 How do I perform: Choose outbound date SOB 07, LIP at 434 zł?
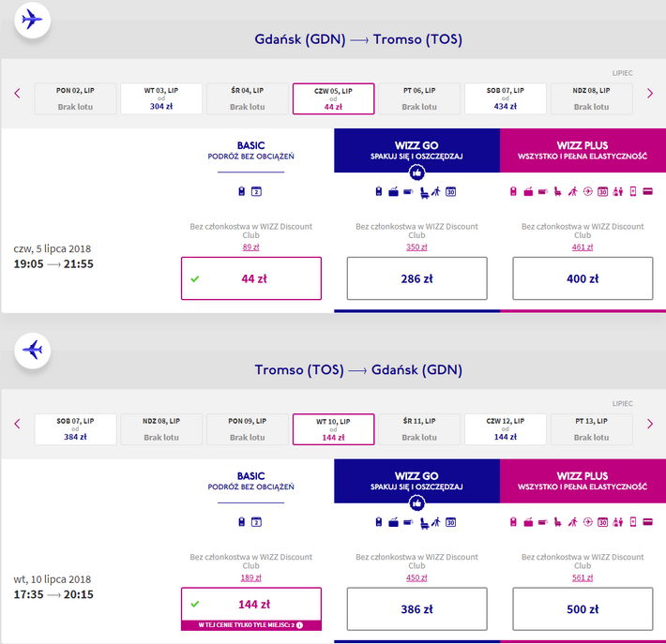(505, 98)
